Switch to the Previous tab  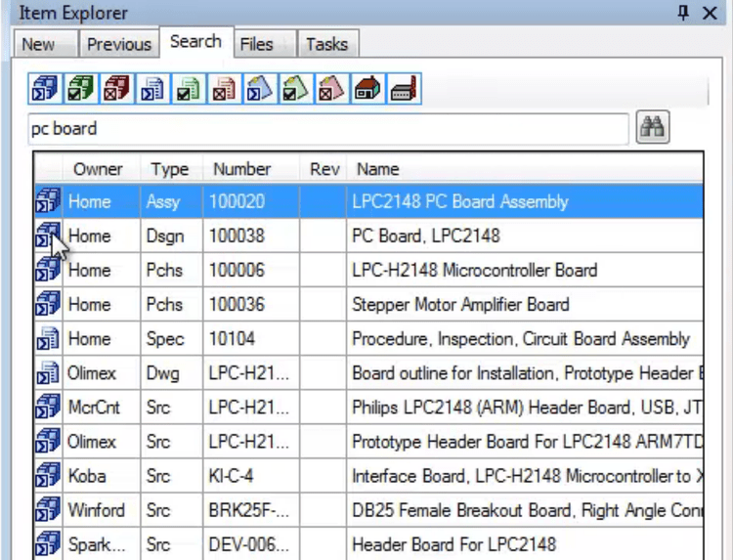119,44
